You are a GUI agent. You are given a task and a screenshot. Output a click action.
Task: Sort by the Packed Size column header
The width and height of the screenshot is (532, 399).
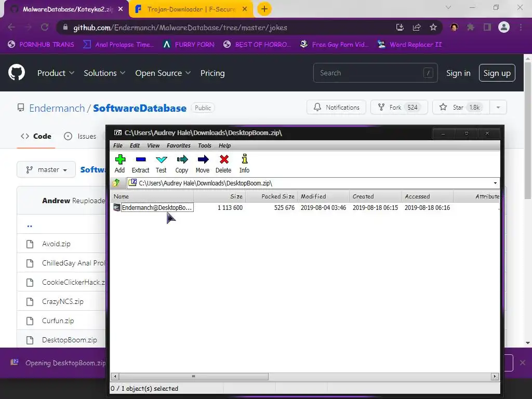[271, 196]
